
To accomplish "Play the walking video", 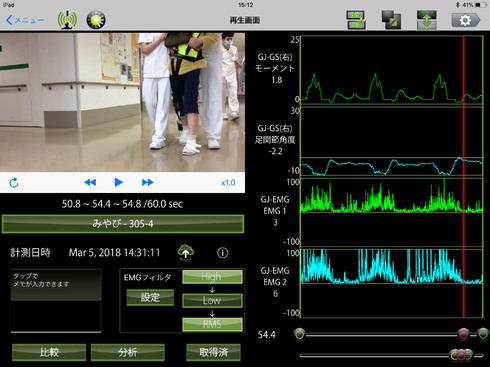I will pyautogui.click(x=118, y=182).
